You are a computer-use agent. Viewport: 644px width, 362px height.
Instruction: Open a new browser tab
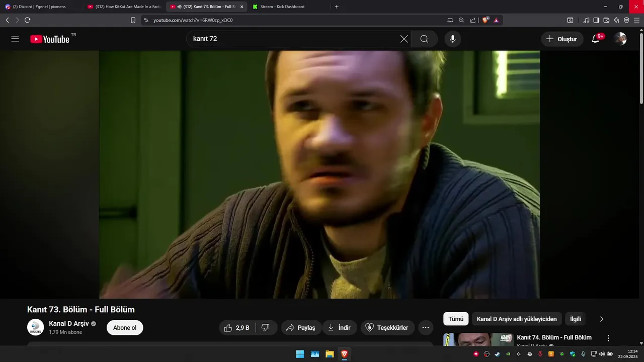click(x=337, y=7)
